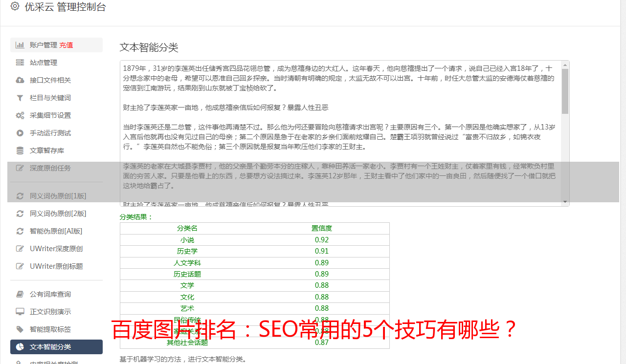Screen dimensions: 626x364
Task: Click the refresh icon for 同义词伪原创[1版]
Action: click(20, 196)
